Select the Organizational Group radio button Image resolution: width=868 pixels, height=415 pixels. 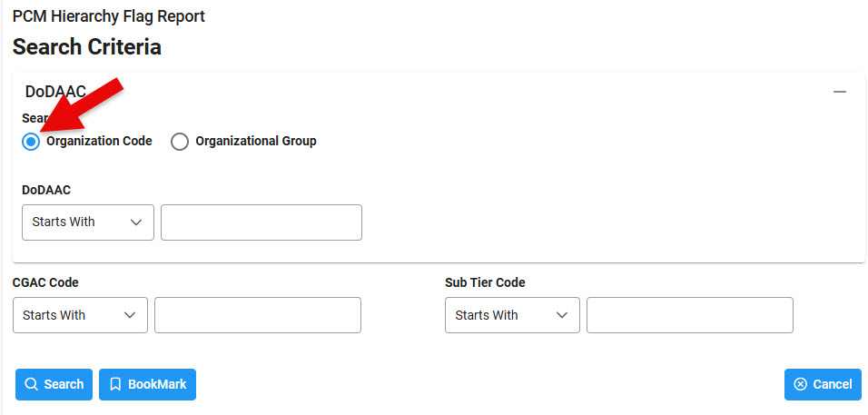pyautogui.click(x=180, y=142)
